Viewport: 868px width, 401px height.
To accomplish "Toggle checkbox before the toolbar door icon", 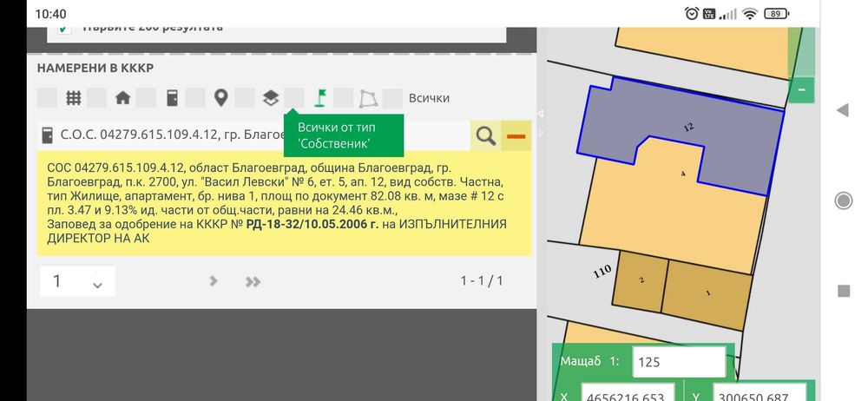I will [x=146, y=98].
